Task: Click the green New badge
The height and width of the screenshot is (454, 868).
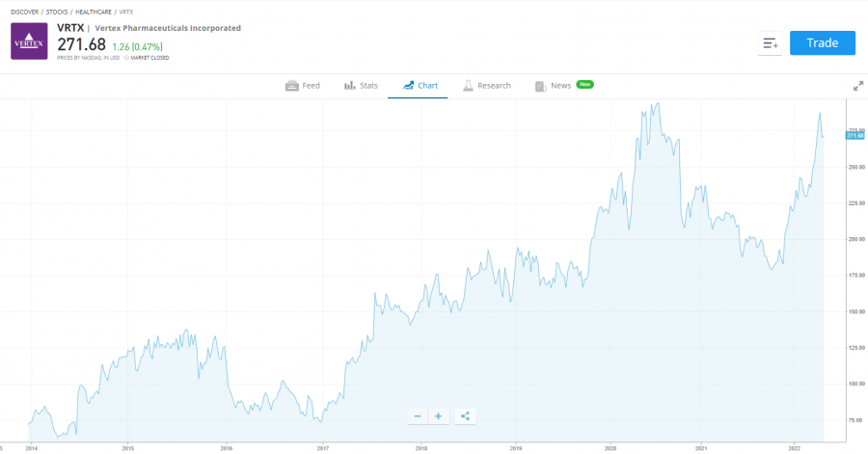Action: click(584, 85)
